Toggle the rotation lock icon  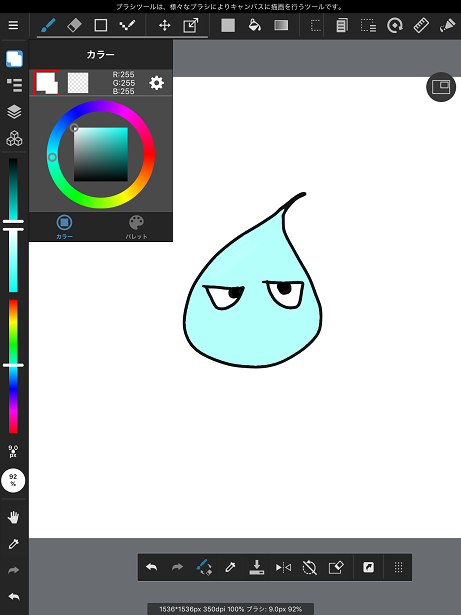coord(310,567)
